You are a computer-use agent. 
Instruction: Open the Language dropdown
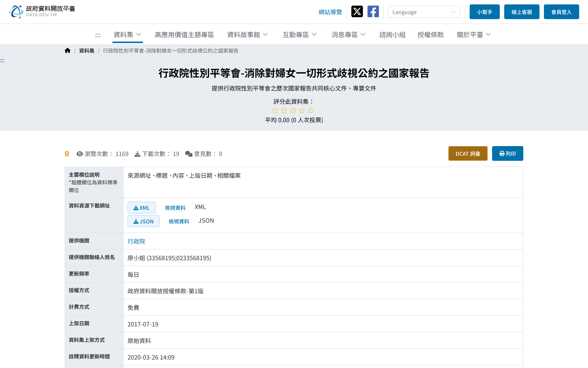pyautogui.click(x=424, y=12)
